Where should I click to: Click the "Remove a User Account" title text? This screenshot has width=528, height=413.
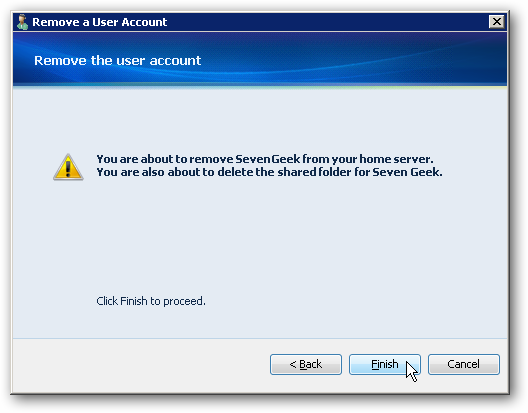pos(99,22)
